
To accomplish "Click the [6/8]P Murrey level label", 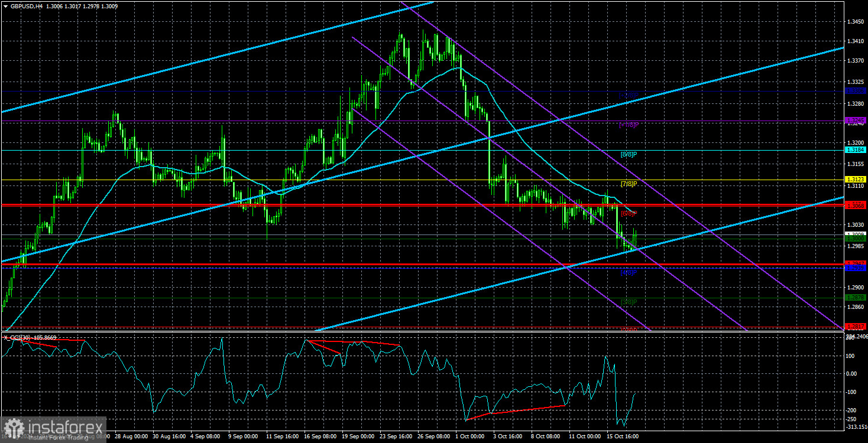I will pyautogui.click(x=629, y=213).
